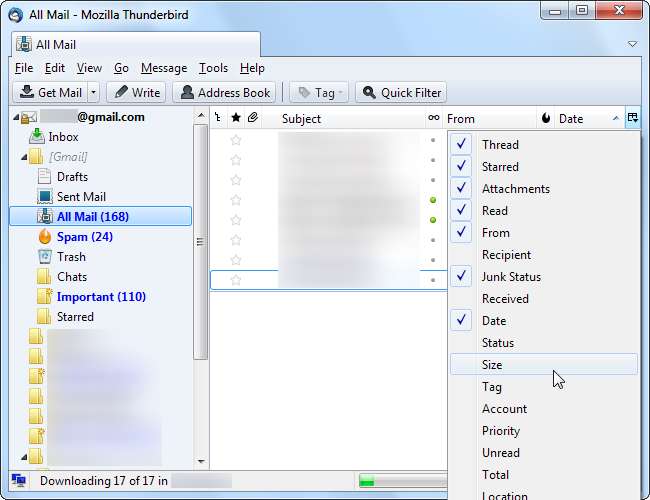Open the Address Book
The image size is (650, 500).
pos(225,92)
